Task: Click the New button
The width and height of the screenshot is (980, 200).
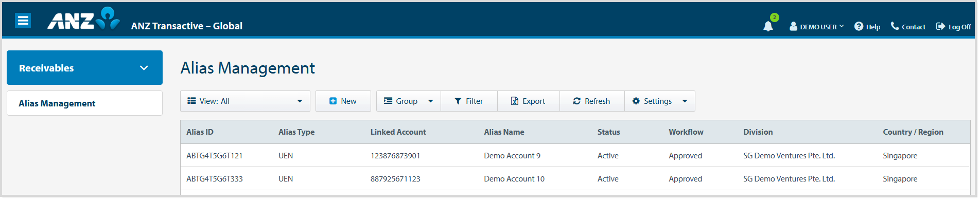Action: coord(343,101)
